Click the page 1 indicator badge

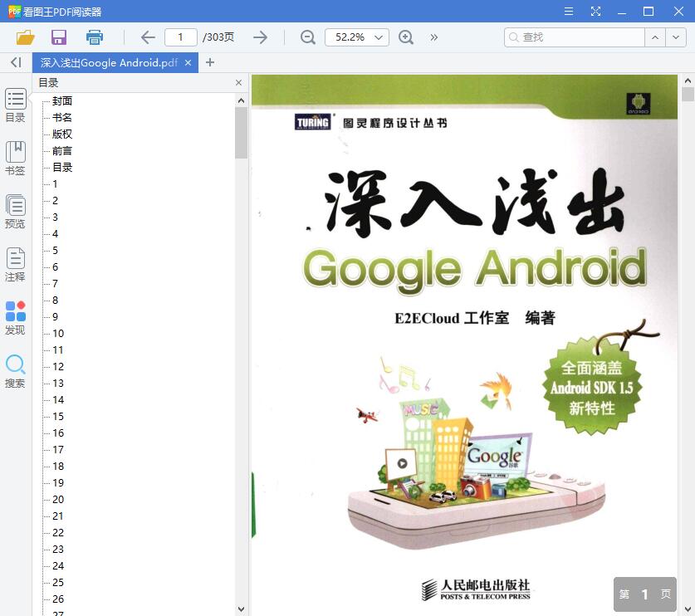[x=645, y=594]
